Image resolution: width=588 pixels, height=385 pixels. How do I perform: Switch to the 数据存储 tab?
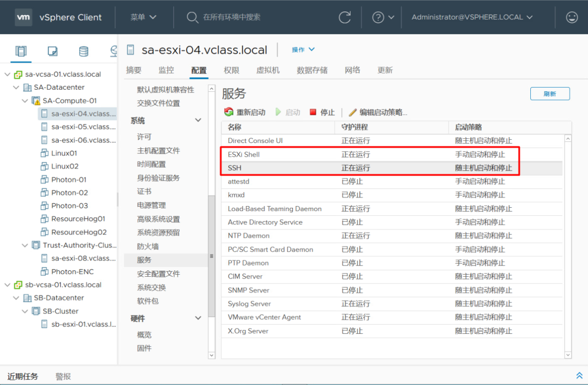pyautogui.click(x=312, y=70)
